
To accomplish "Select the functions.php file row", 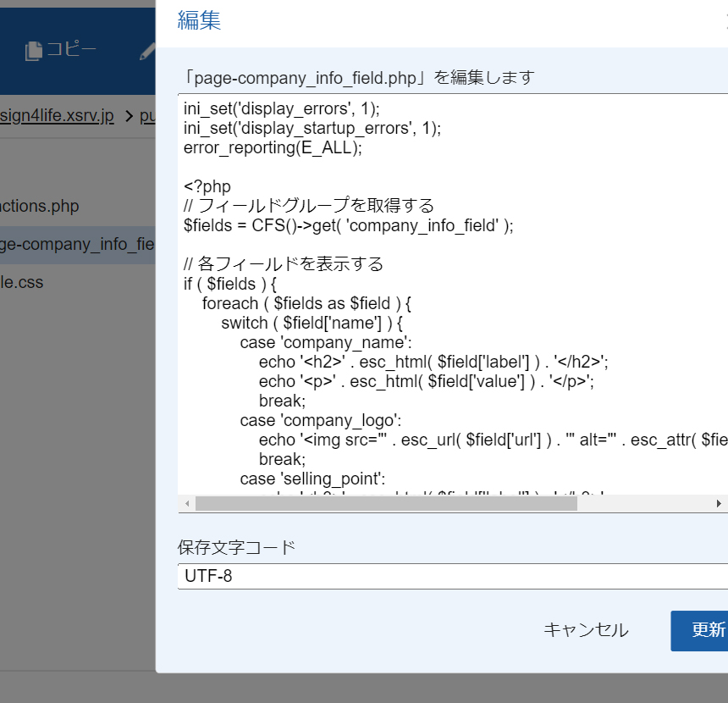I will pos(78,206).
